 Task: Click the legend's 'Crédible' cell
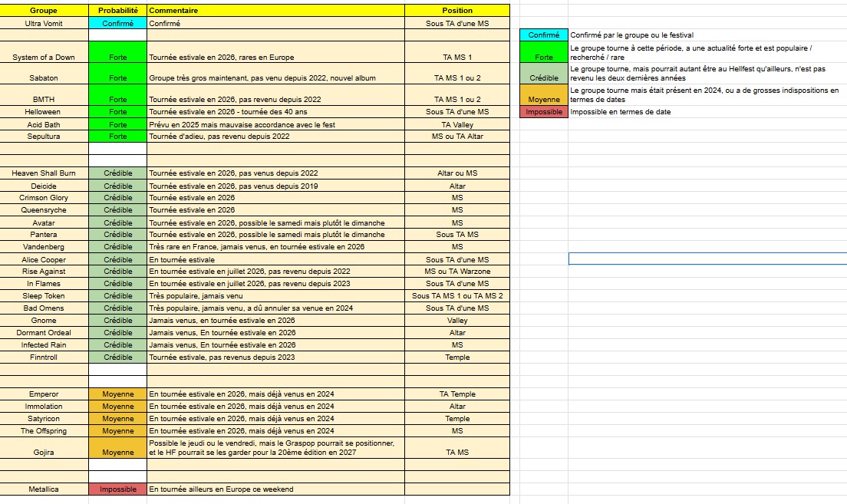tap(543, 74)
